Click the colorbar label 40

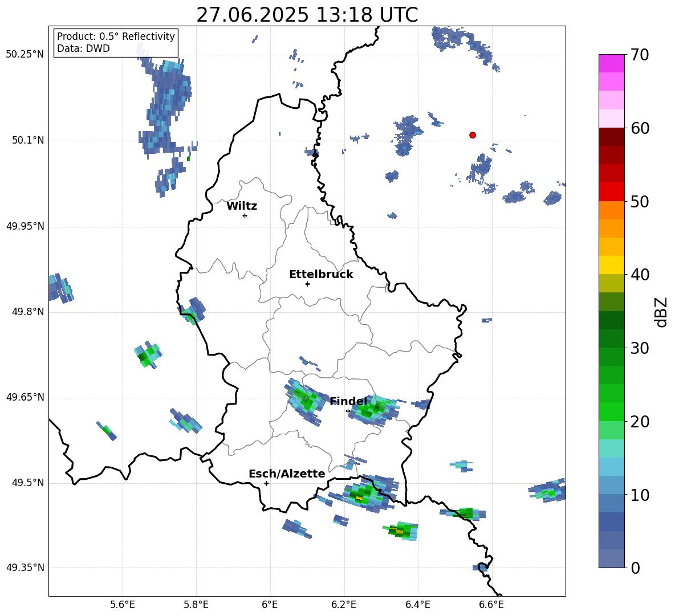tap(640, 275)
